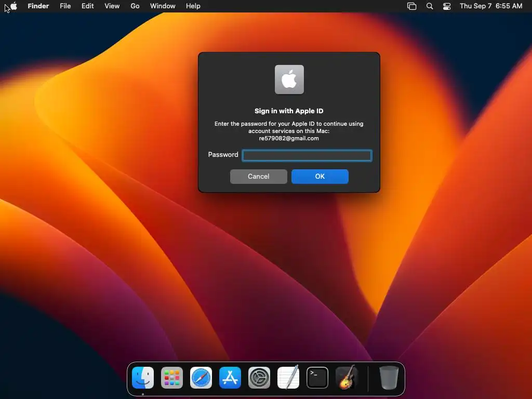Launch Safari from the Dock
Image resolution: width=532 pixels, height=399 pixels.
click(201, 378)
